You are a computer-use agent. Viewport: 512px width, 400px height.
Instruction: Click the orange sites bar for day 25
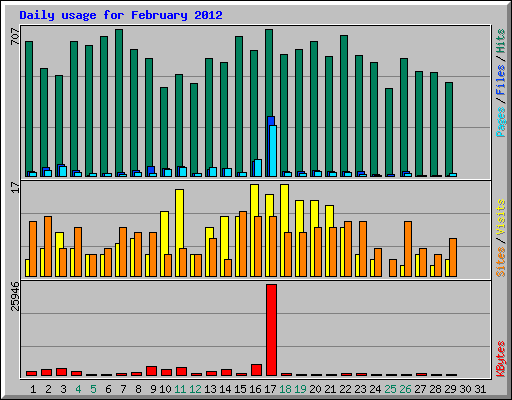393,268
